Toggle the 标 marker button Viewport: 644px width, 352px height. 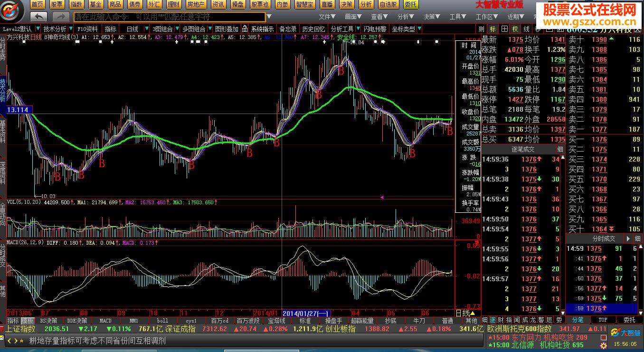click(493, 29)
